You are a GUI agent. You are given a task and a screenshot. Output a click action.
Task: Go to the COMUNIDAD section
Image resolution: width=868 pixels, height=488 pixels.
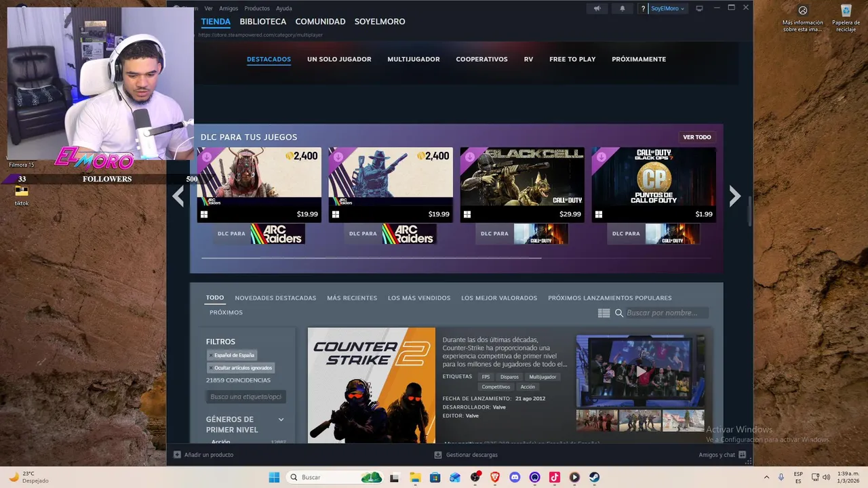320,22
